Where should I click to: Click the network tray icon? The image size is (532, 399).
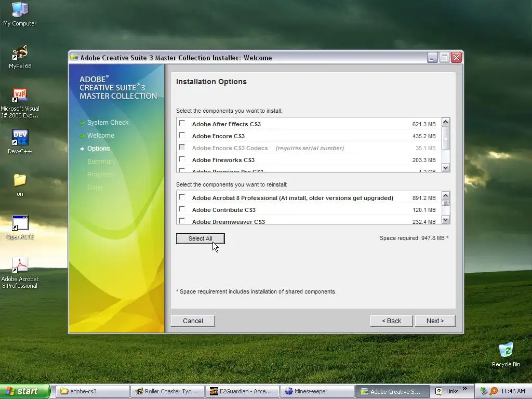484,391
